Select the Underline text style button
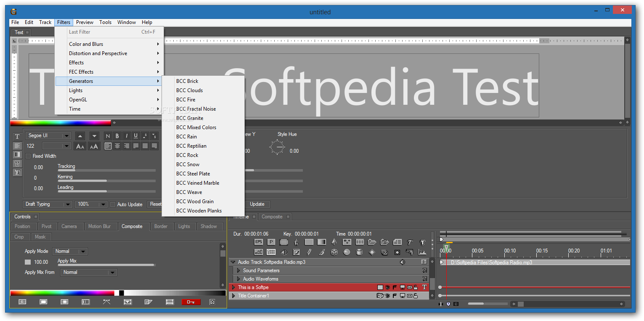The height and width of the screenshot is (321, 644). pyautogui.click(x=135, y=135)
